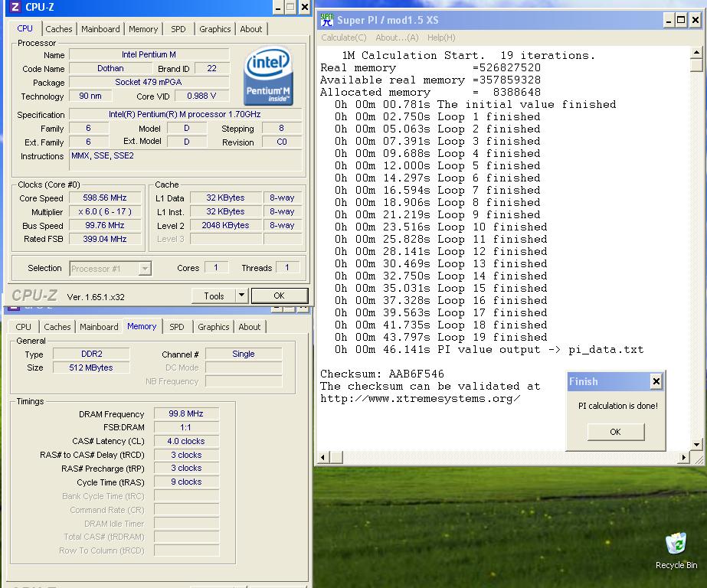
Task: Click the Technology value 90 nm
Action: coord(90,96)
